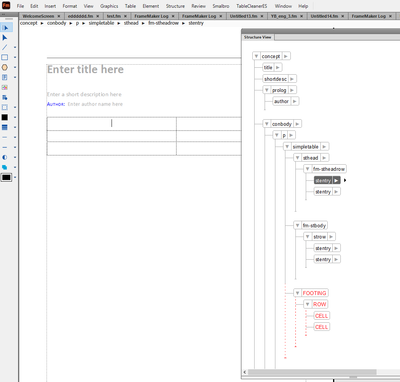
Task: Collapse the red ROW element node
Action: [308, 304]
